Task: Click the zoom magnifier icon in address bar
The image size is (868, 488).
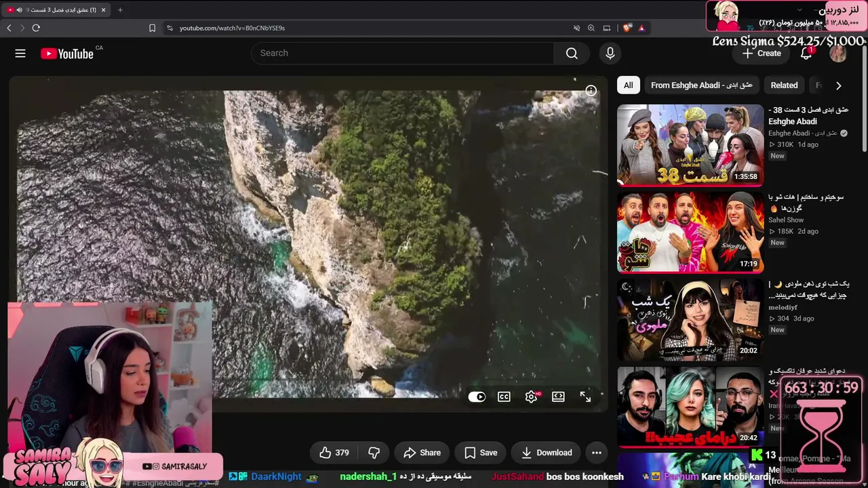Action: point(591,28)
